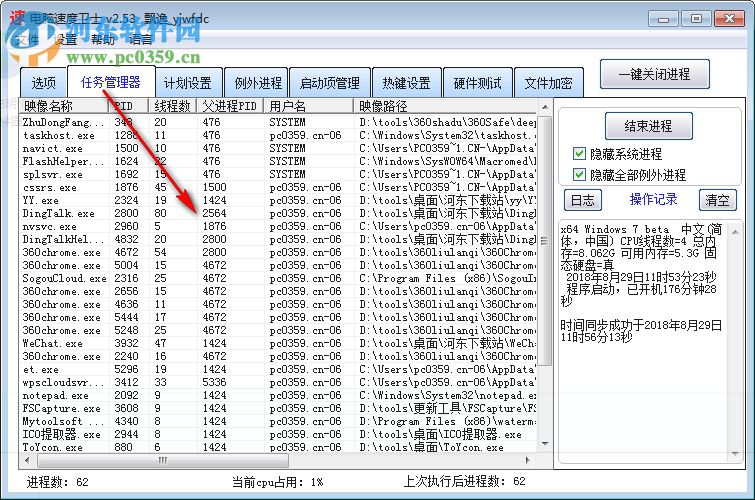Select the SogouCloud.exe process row
This screenshot has width=755, height=500.
point(278,278)
